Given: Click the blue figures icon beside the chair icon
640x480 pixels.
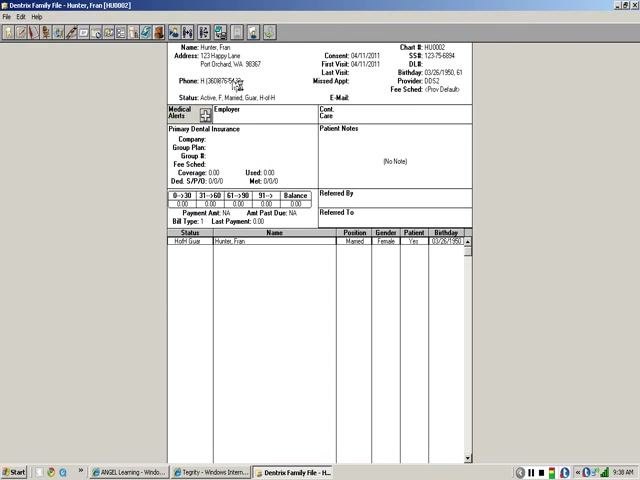Looking at the screenshot, I should click(x=58, y=32).
